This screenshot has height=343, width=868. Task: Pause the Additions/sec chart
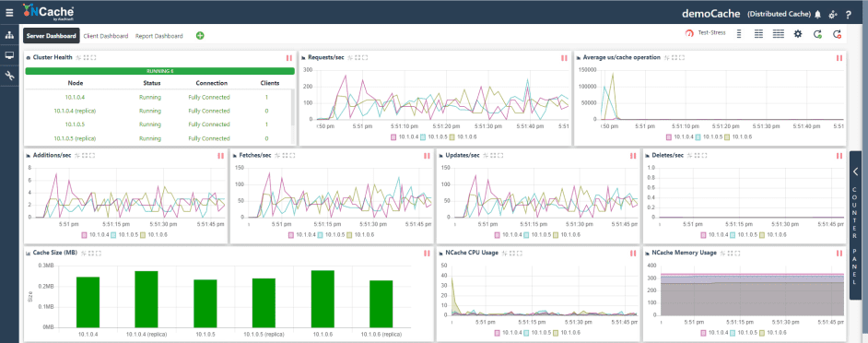[220, 156]
